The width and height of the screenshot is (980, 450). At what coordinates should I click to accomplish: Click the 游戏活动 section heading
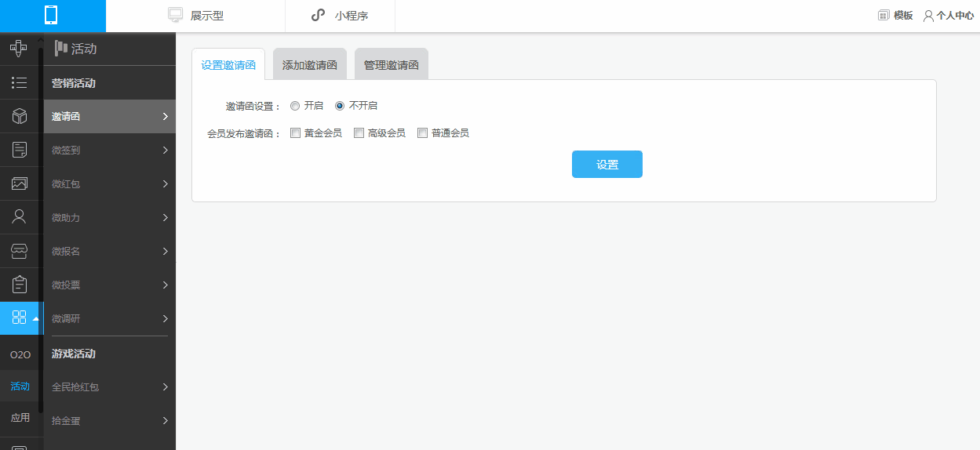[x=74, y=354]
